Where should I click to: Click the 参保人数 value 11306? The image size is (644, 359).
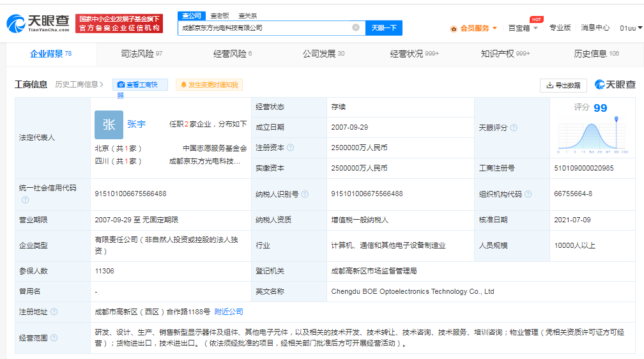point(104,271)
